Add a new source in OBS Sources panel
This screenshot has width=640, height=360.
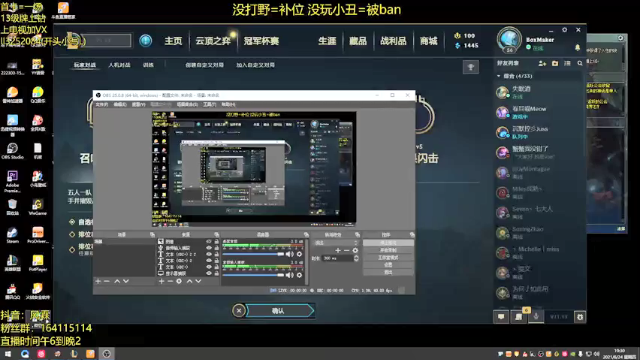tap(161, 281)
